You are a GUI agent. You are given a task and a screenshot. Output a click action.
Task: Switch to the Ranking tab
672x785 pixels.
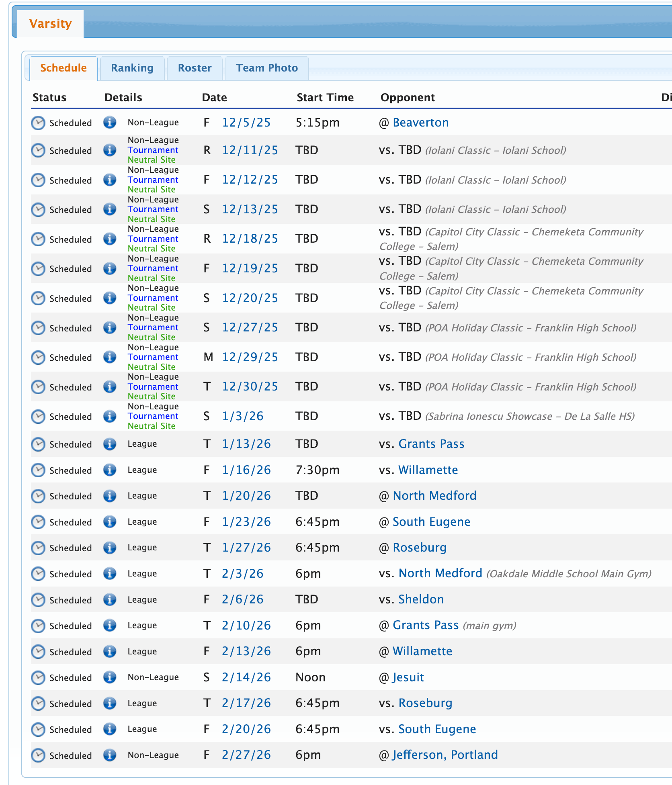(x=132, y=68)
